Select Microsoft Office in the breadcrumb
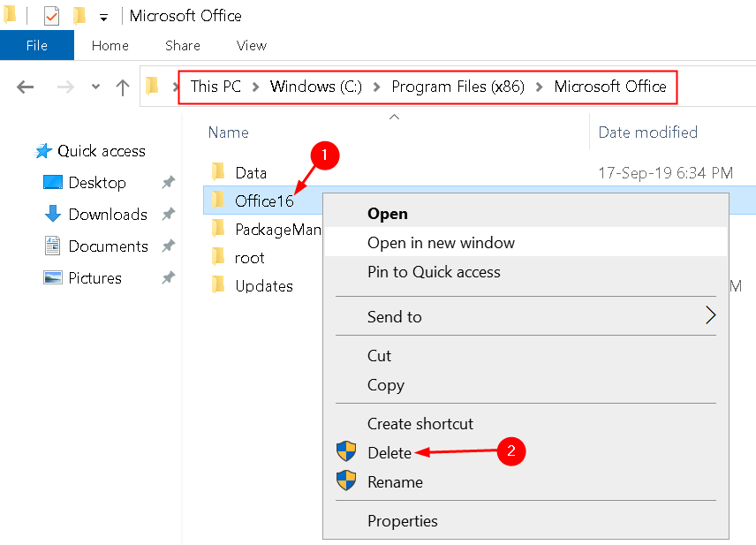756x545 pixels. coord(610,87)
